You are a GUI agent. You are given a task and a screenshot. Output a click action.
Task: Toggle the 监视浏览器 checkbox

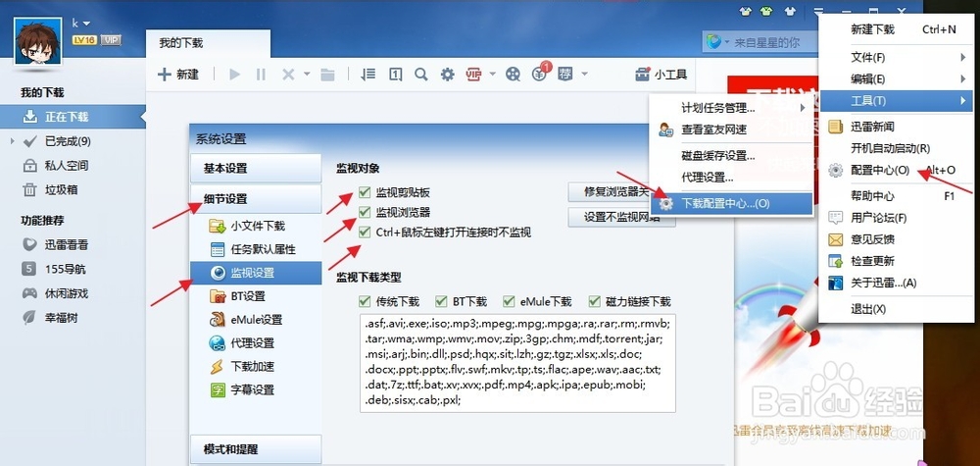pyautogui.click(x=365, y=212)
